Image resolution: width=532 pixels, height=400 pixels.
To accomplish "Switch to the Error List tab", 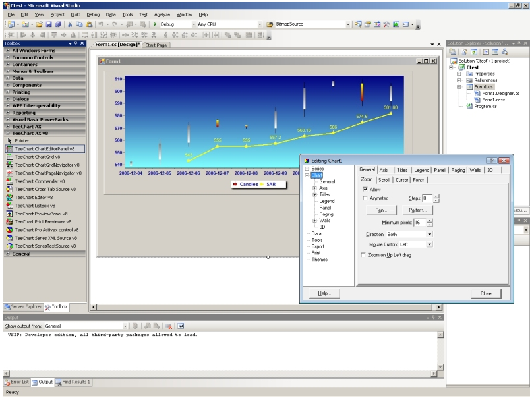I will pos(16,382).
